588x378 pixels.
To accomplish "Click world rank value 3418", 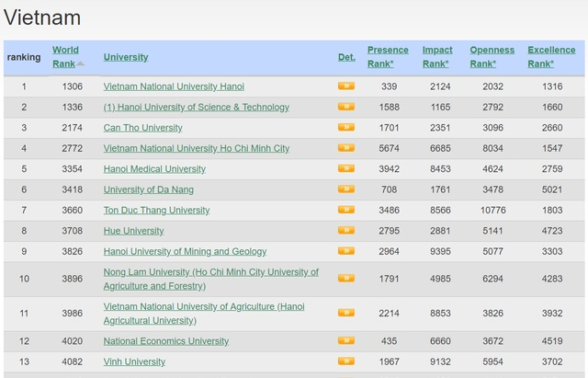I will coord(73,190).
